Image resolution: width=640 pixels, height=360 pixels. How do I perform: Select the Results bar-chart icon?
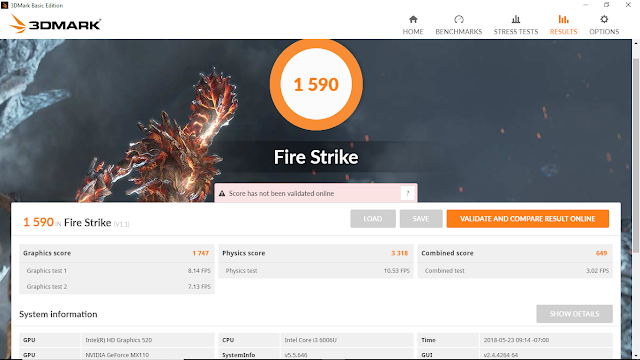tap(563, 19)
